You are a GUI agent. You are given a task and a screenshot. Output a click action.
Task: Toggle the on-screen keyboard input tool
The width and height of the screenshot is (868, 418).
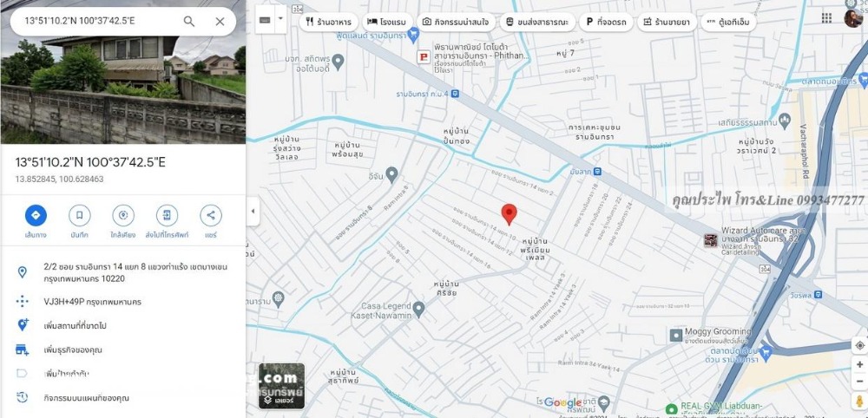coord(266,20)
